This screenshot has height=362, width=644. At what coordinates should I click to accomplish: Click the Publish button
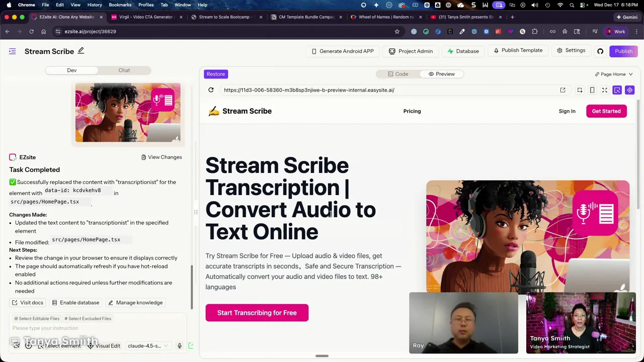pos(623,51)
